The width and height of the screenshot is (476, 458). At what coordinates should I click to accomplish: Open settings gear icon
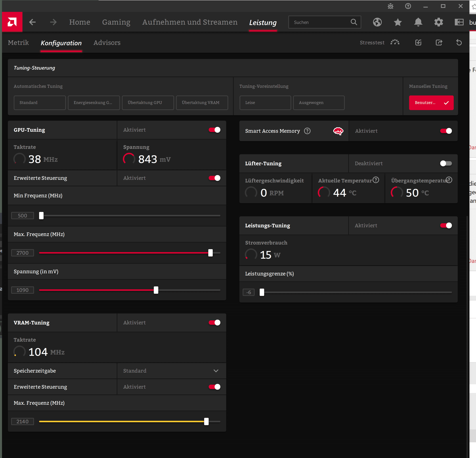(x=438, y=22)
